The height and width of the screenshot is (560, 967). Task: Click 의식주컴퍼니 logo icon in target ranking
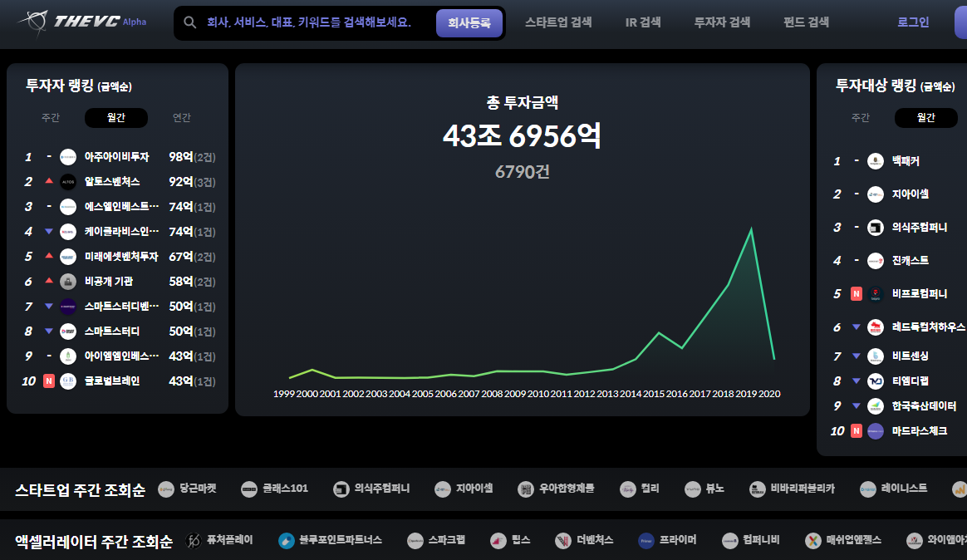tap(876, 228)
